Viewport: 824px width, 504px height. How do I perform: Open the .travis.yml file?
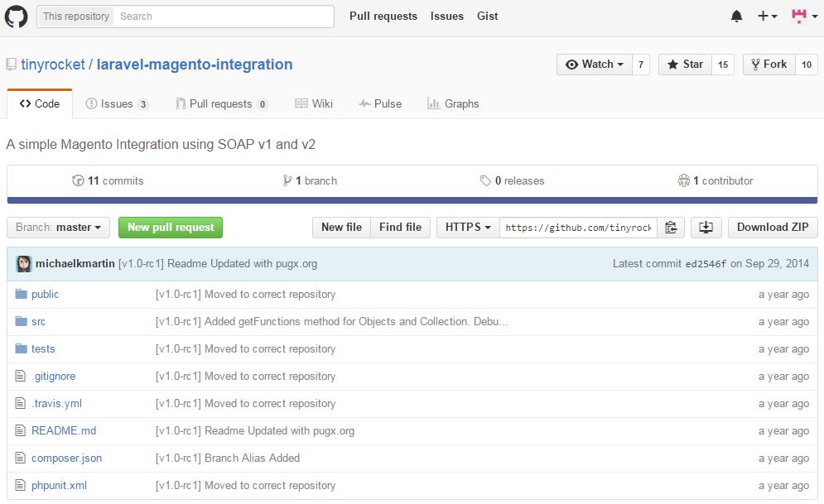coord(57,404)
